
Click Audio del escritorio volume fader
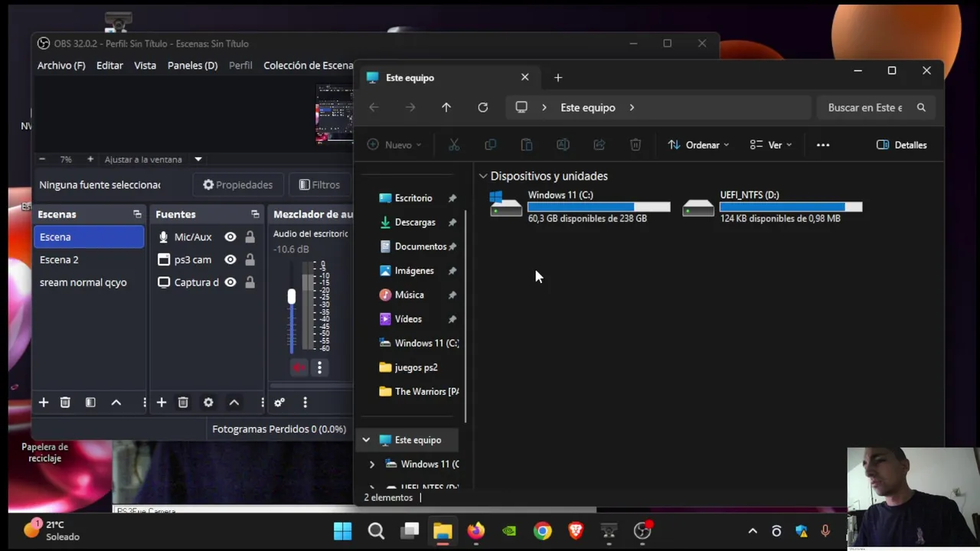pos(291,297)
